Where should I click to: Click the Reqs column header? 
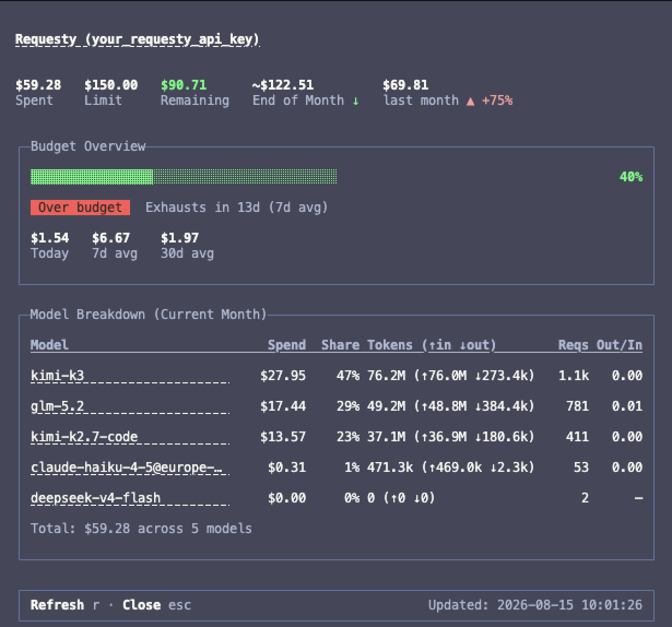click(573, 345)
